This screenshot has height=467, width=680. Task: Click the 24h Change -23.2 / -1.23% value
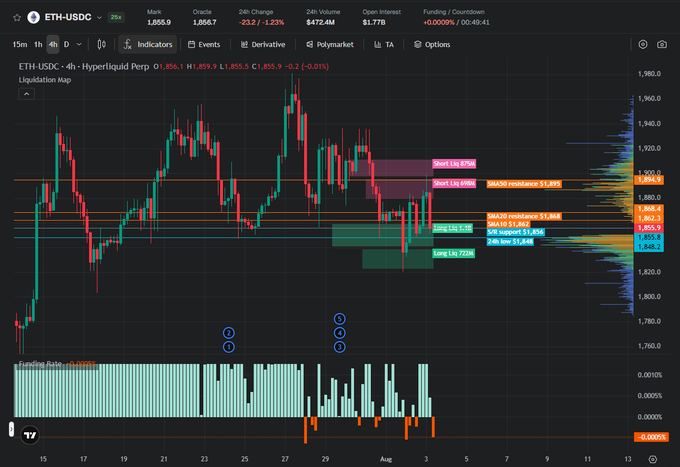[x=261, y=22]
